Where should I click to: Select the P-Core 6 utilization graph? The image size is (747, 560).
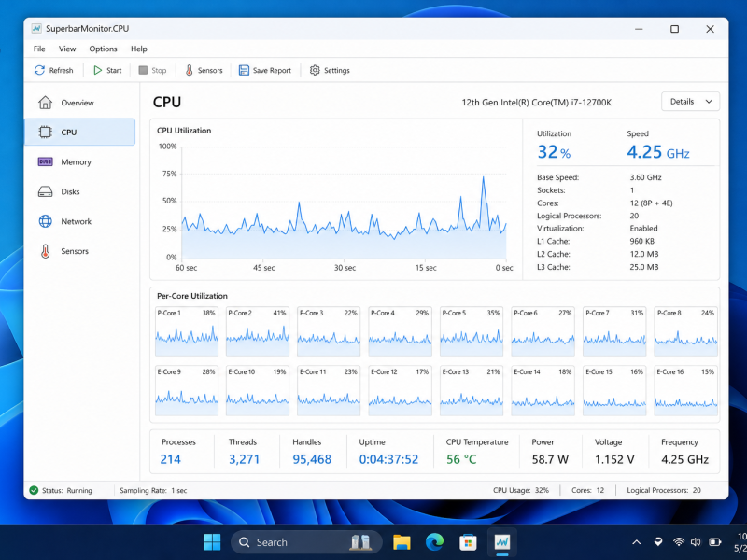click(x=543, y=331)
